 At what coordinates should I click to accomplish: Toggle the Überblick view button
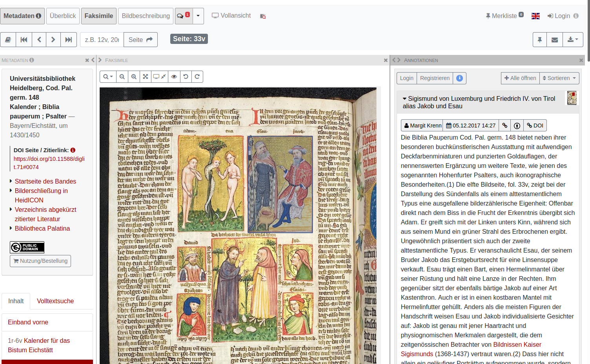[x=63, y=16]
